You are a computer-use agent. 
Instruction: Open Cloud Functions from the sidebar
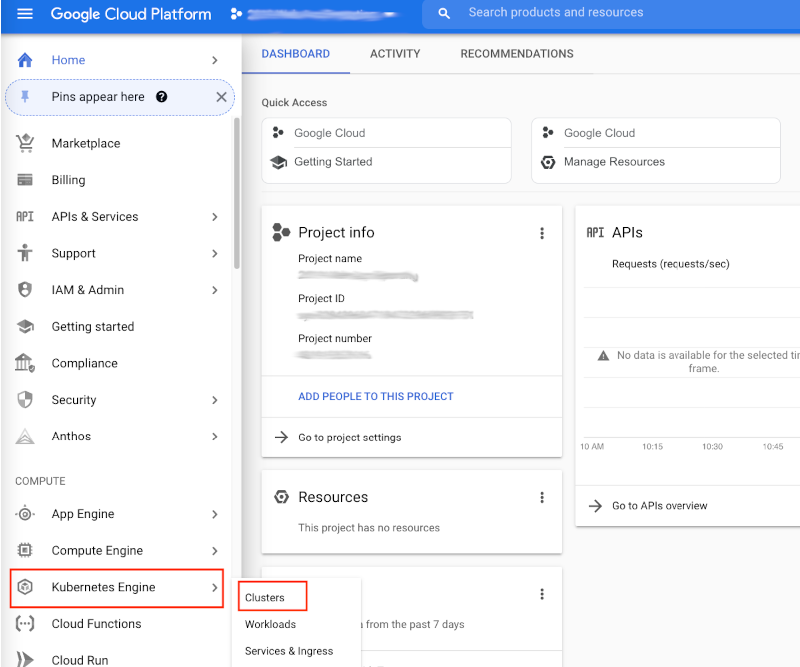point(97,623)
